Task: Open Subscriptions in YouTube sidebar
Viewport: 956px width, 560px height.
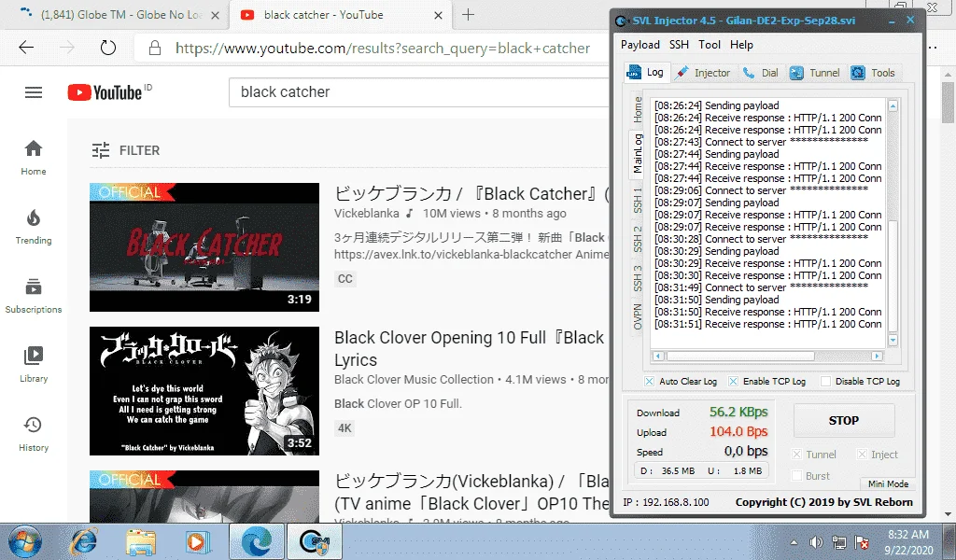Action: coord(34,296)
